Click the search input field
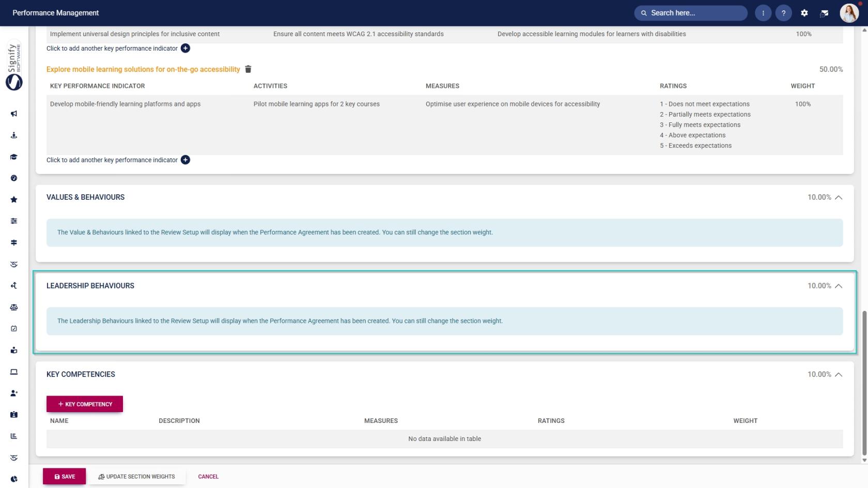The height and width of the screenshot is (488, 868). coord(691,13)
